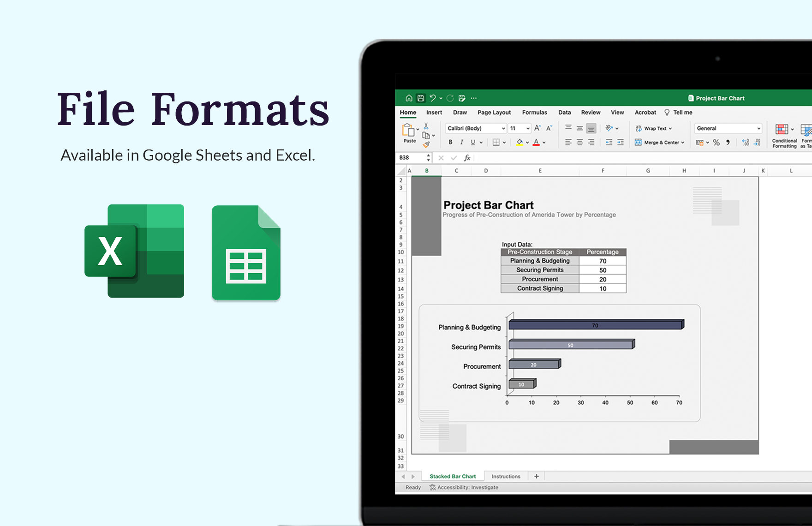
Task: Increase the font size
Action: [x=537, y=128]
